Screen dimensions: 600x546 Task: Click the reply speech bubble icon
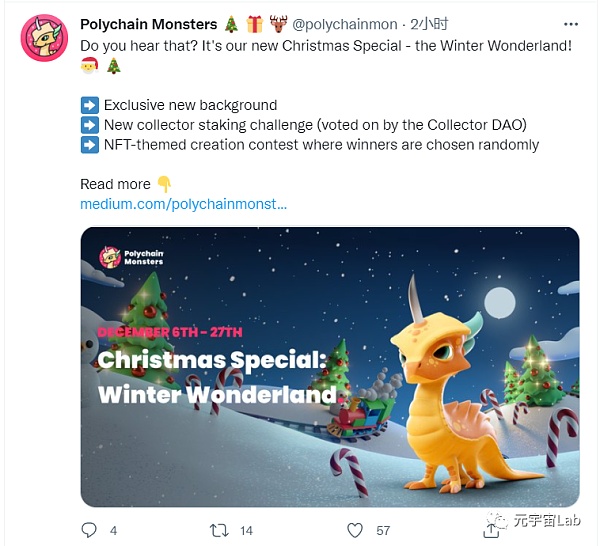pos(89,529)
